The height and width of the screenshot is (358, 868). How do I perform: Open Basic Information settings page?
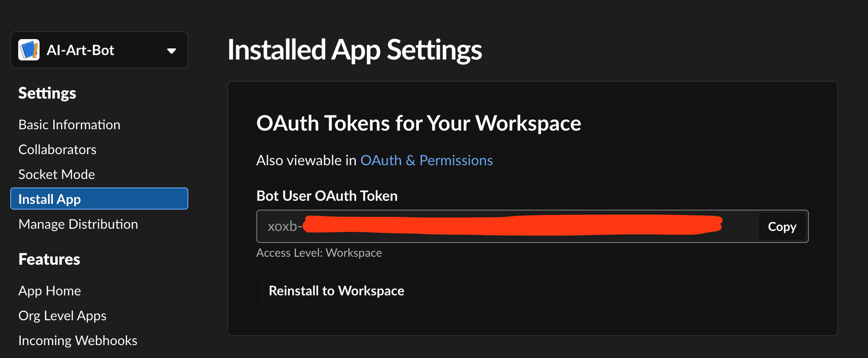(69, 125)
